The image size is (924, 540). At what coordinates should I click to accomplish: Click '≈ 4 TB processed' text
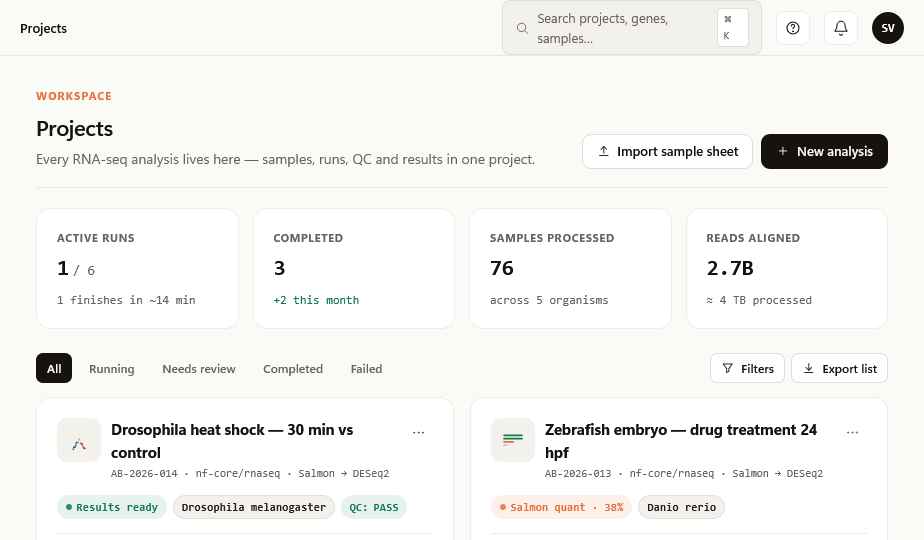point(759,300)
